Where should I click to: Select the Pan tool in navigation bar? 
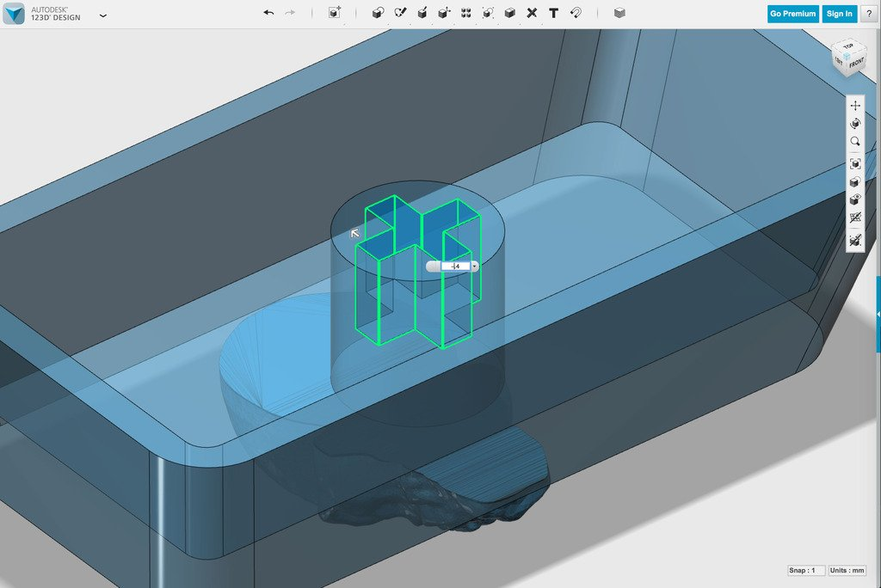[855, 106]
